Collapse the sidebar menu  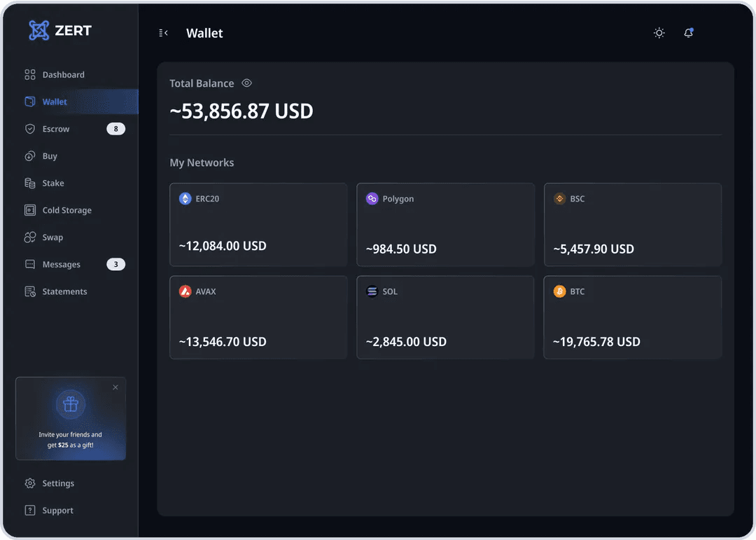tap(164, 33)
